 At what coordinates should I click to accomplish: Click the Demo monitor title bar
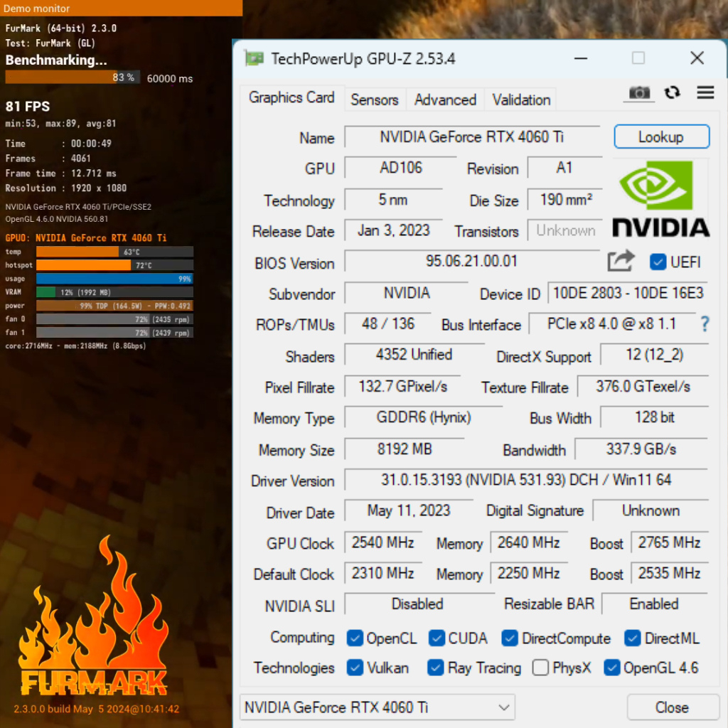[x=121, y=9]
